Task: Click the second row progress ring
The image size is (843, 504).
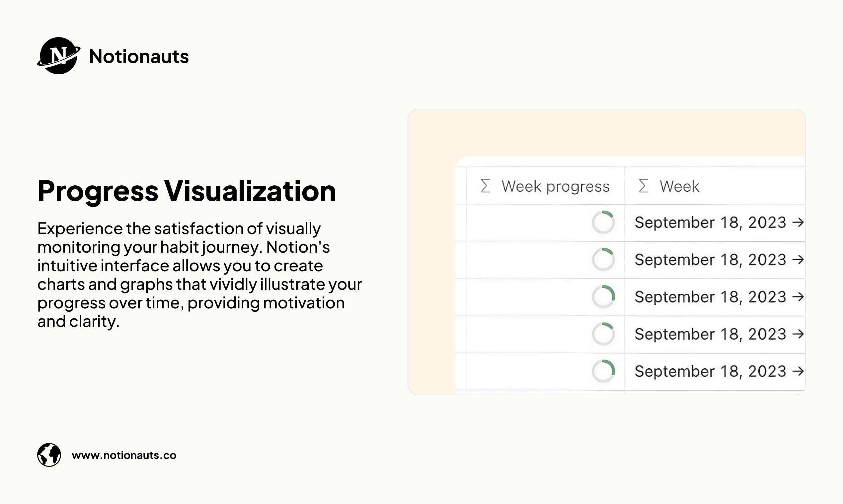Action: point(603,260)
